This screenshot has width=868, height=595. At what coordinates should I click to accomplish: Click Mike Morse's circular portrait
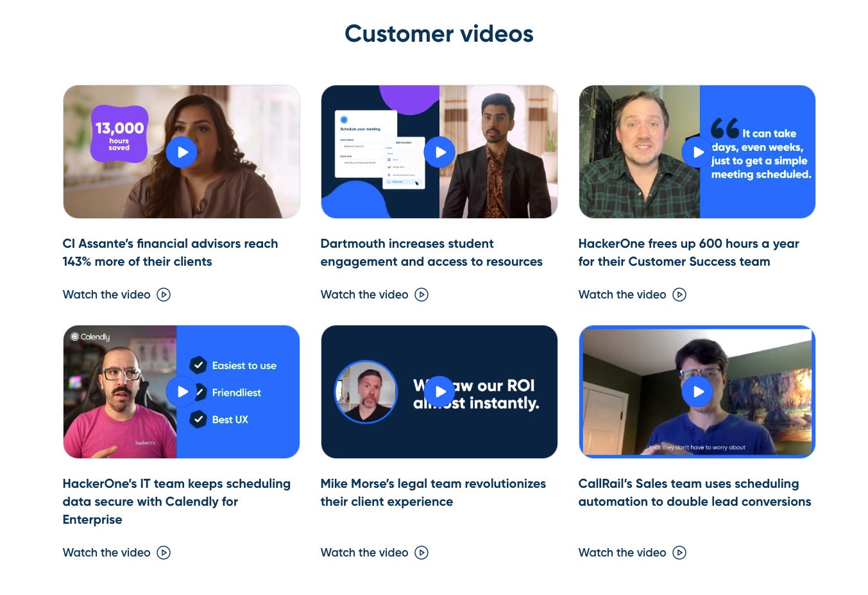pos(366,392)
